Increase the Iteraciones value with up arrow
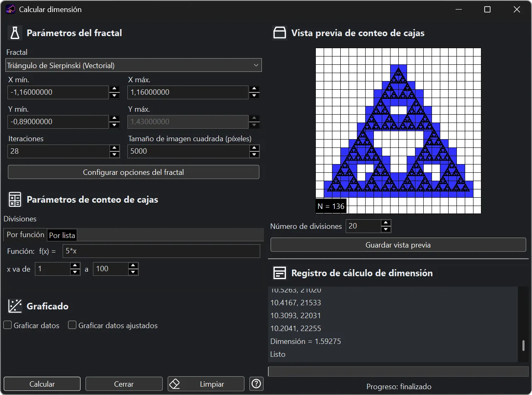 [x=115, y=148]
